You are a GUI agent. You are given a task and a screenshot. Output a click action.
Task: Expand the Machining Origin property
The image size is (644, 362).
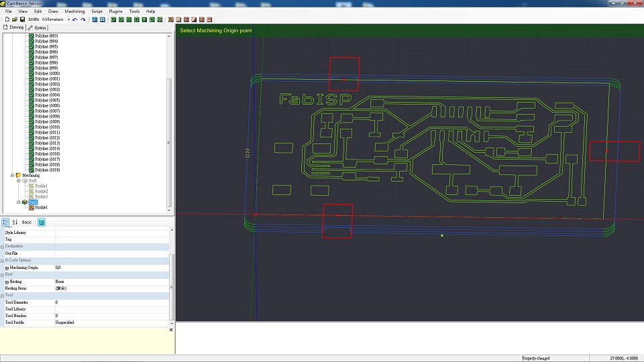coord(7,267)
